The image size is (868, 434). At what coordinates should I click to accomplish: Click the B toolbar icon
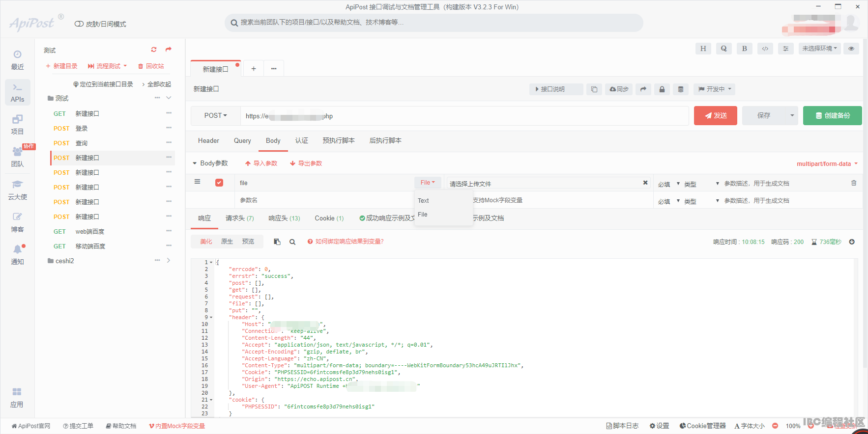point(744,49)
